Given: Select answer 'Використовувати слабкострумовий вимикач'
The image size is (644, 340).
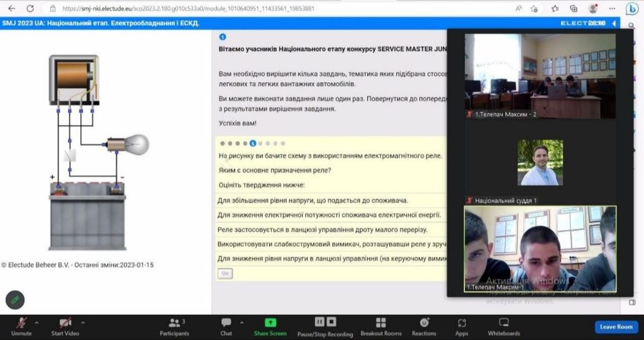Looking at the screenshot, I should click(331, 244).
